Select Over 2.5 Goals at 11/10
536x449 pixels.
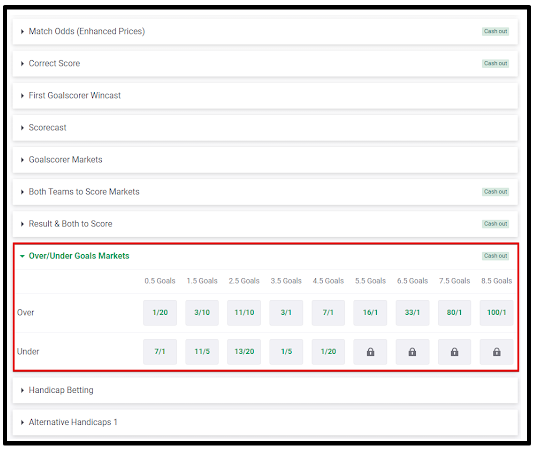(244, 313)
